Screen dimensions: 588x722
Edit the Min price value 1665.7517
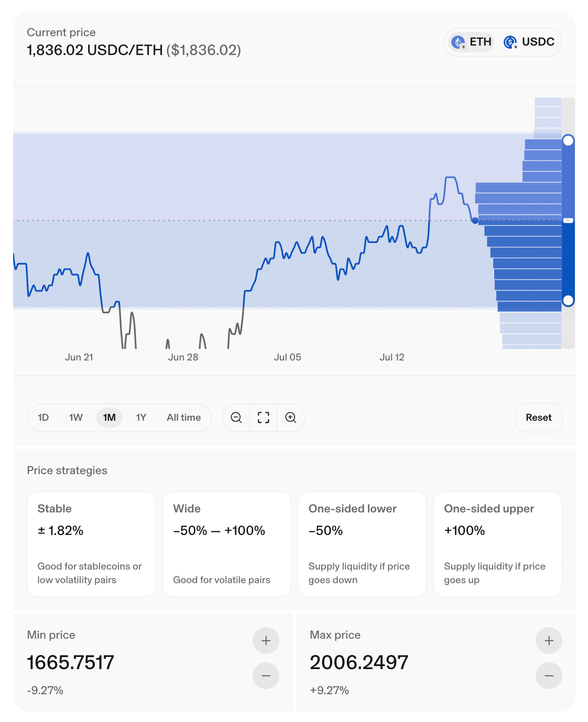tap(71, 663)
